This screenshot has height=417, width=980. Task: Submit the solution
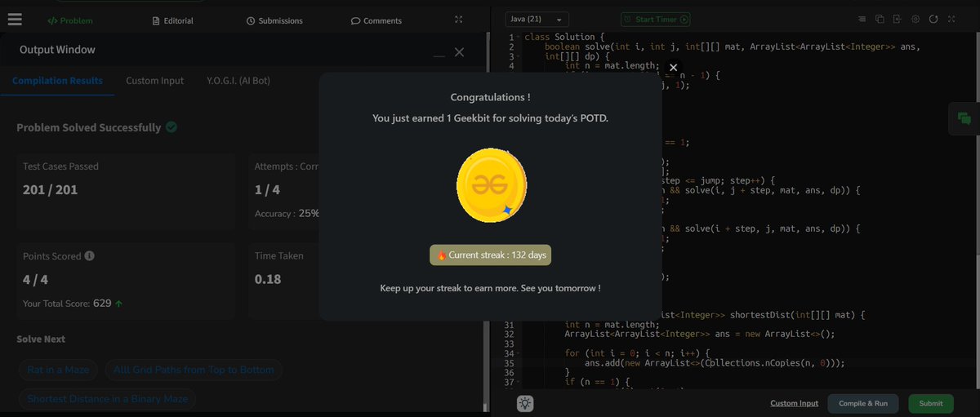pos(931,403)
